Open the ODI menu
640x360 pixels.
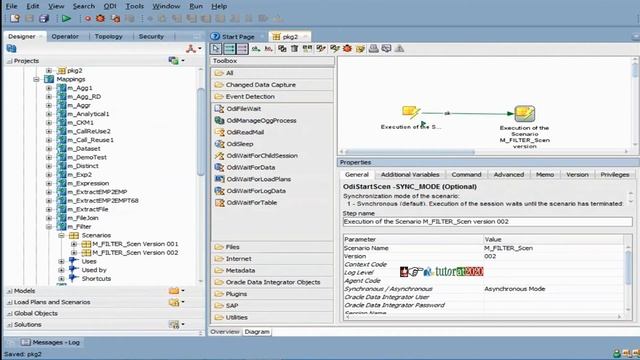110,6
